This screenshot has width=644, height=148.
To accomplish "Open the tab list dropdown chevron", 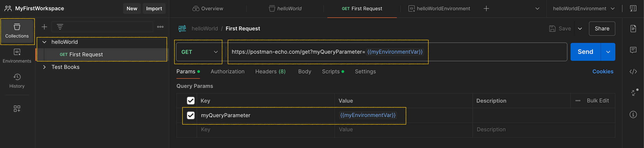I will pyautogui.click(x=537, y=9).
